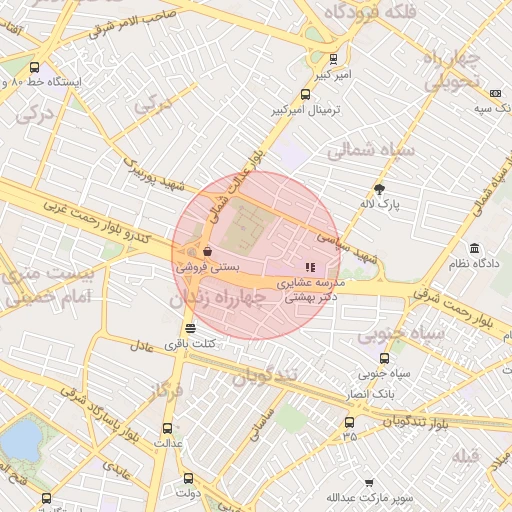Click the shopping basket icon at بستنی فروشی

[207, 251]
